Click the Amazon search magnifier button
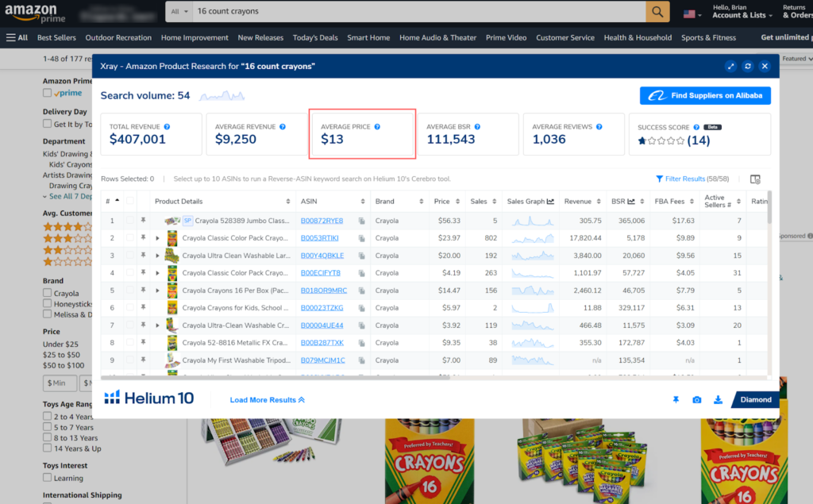This screenshot has height=504, width=813. [x=657, y=12]
